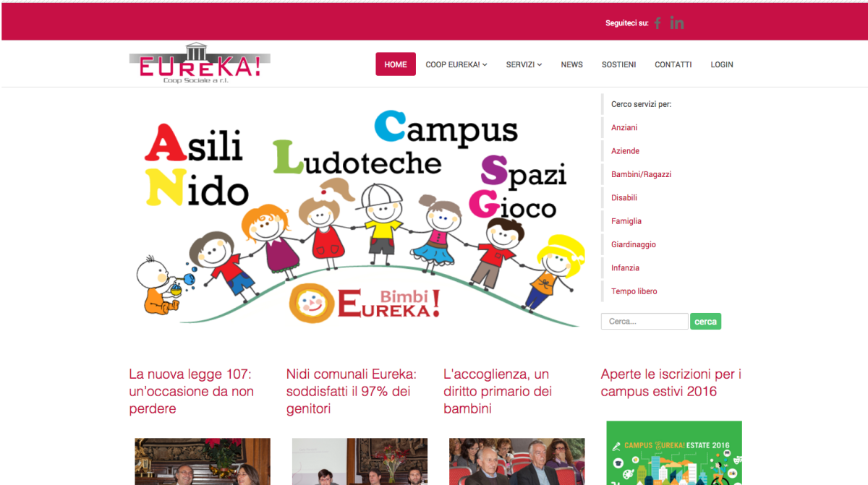
Task: Select Tempo libero in the services list
Action: click(634, 291)
